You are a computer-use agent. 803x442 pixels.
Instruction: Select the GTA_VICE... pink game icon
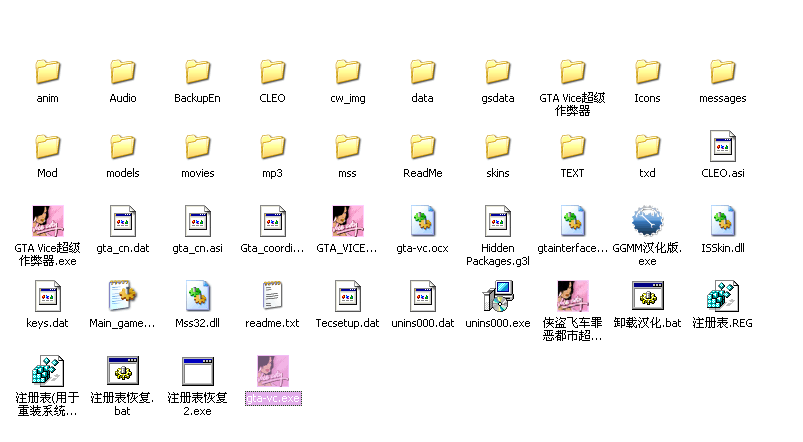[348, 221]
